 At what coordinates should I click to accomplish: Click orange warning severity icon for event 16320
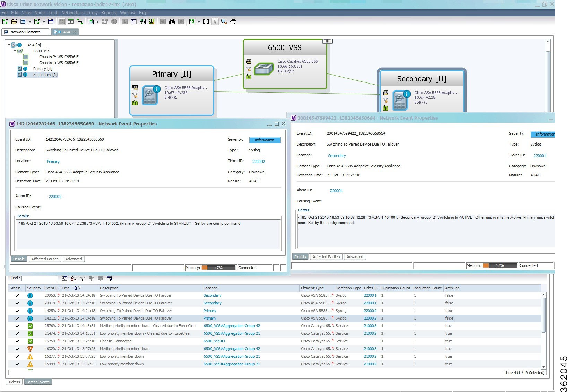tap(30, 349)
